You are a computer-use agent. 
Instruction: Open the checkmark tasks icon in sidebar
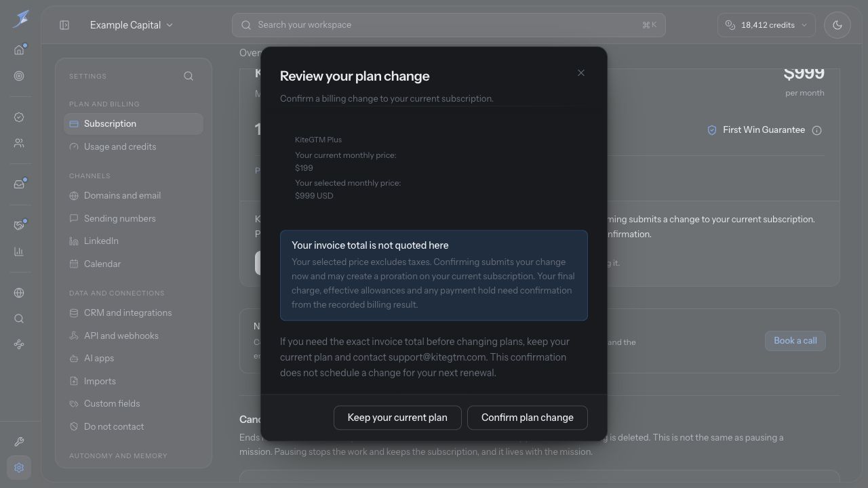click(19, 117)
